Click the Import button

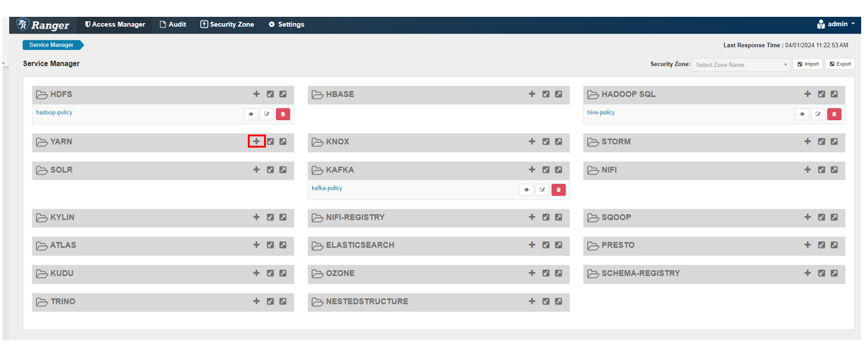808,64
